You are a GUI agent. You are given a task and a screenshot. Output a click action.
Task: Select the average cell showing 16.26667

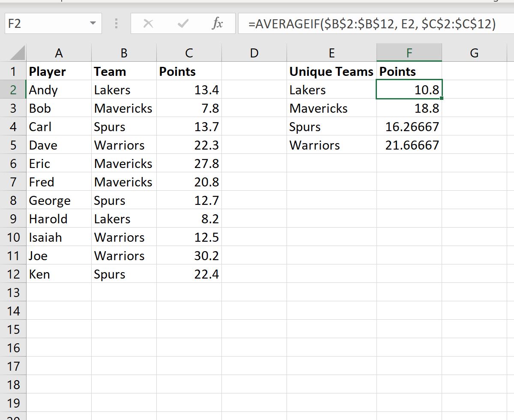point(409,127)
